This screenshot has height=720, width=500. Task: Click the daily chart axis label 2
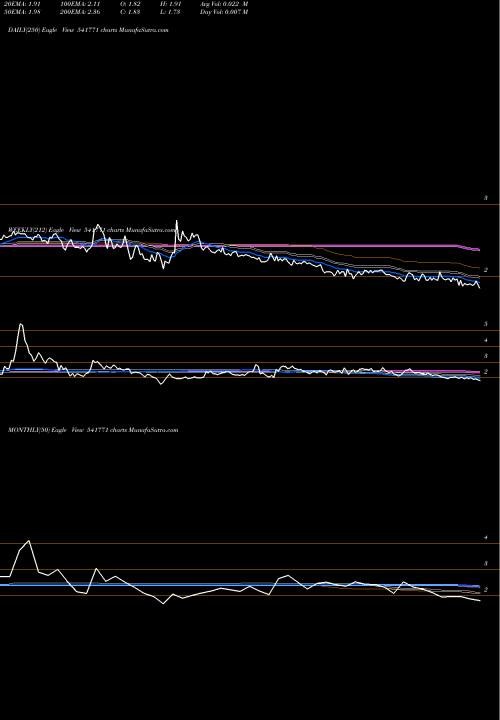coord(485,270)
